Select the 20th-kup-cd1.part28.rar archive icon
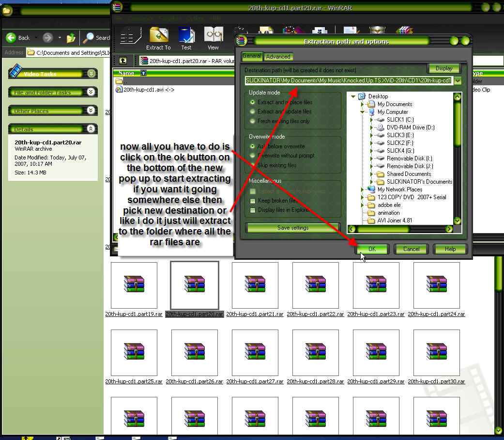This screenshot has height=440, width=504. (x=315, y=351)
